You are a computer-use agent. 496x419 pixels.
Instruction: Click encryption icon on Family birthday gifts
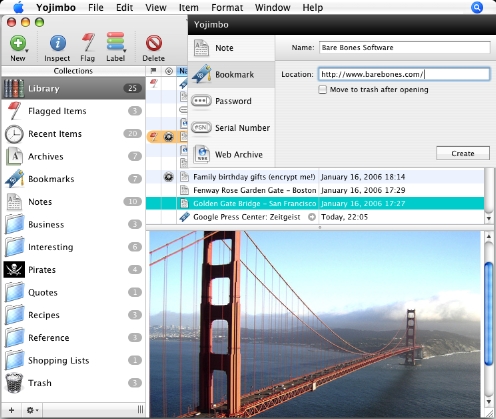(x=169, y=177)
